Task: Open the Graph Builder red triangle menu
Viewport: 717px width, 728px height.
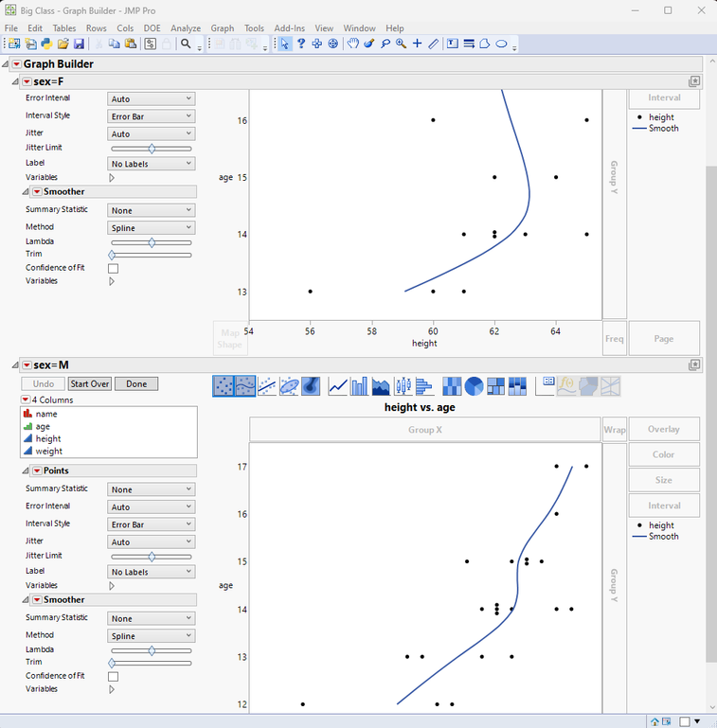Action: tap(17, 64)
